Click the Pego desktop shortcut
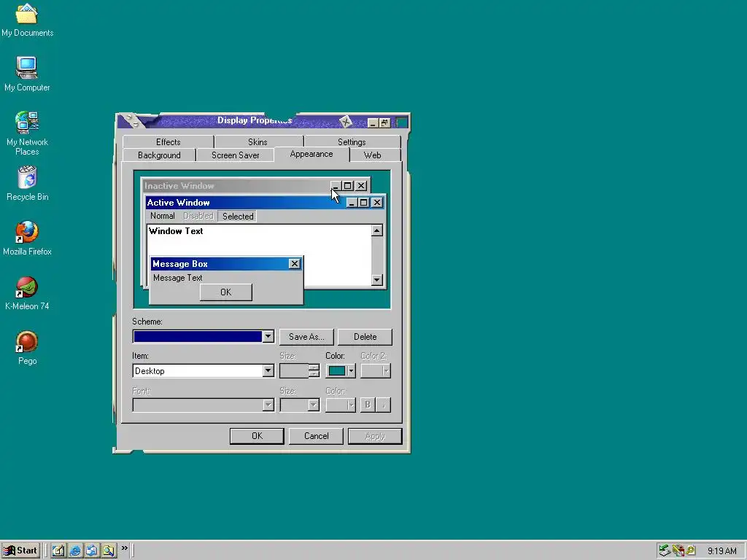747x560 pixels. [x=27, y=348]
